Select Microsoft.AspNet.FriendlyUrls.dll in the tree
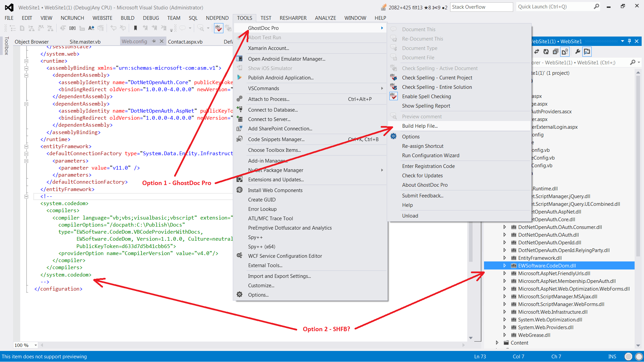This screenshot has width=644, height=362. (x=554, y=273)
